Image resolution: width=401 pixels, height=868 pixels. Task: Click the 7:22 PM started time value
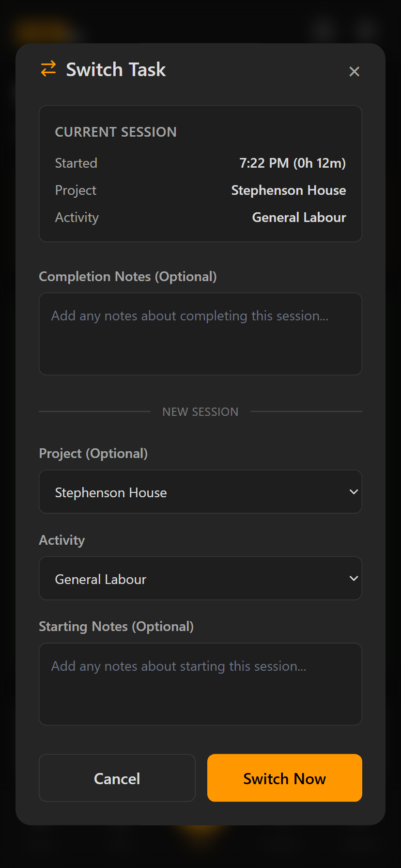[293, 163]
